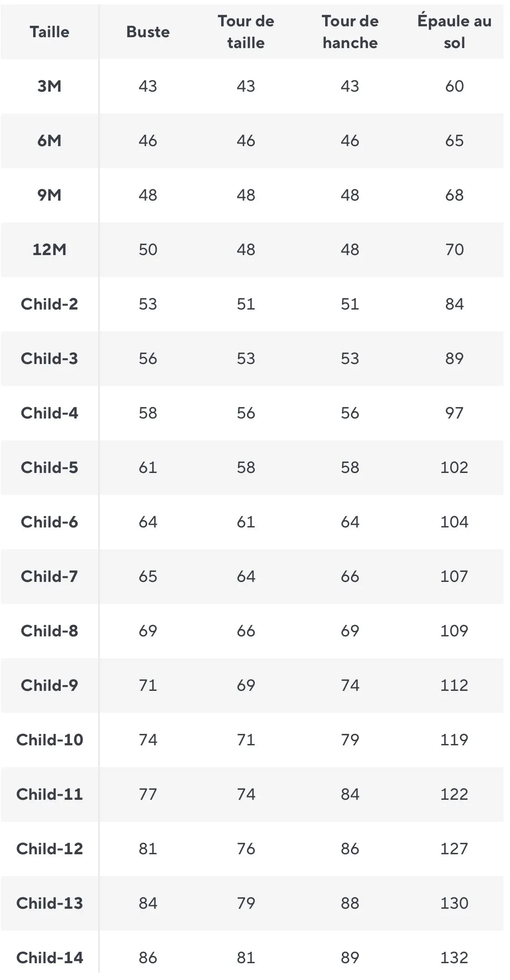This screenshot has height=980, width=510.
Task: Click the Buste column header
Action: (x=148, y=32)
